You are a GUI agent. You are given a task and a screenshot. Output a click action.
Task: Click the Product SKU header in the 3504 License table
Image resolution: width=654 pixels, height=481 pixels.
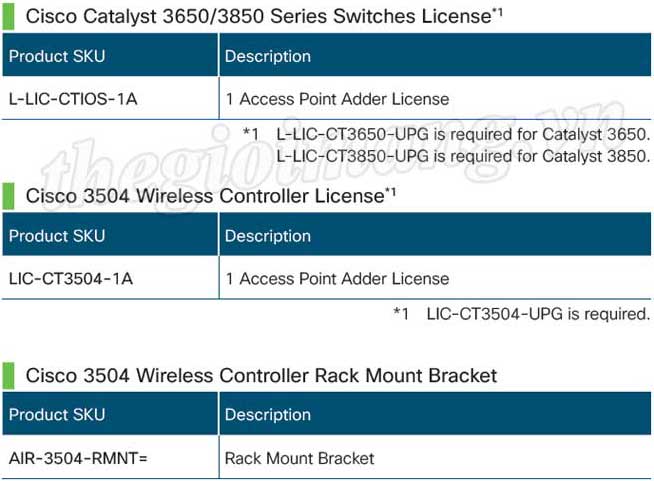point(110,235)
